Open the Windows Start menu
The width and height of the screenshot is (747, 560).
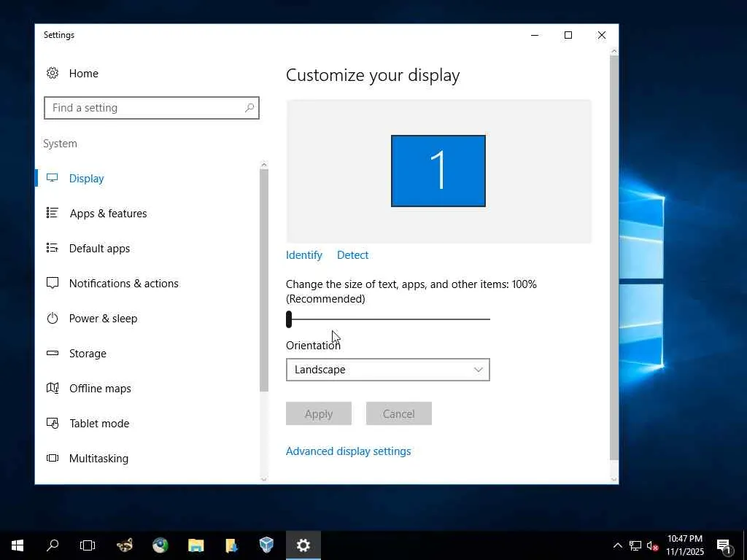pos(18,545)
